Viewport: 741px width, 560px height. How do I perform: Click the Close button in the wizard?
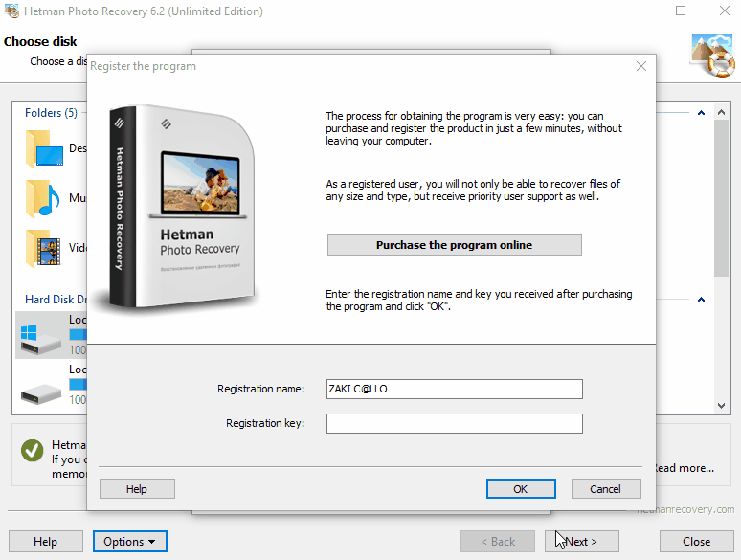click(696, 541)
